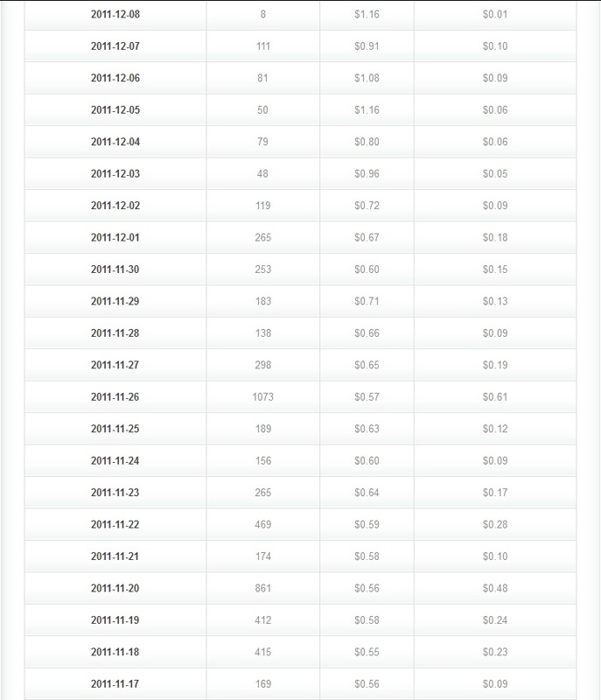
Task: Click the 469 count for 2011-11-22
Action: (262, 524)
